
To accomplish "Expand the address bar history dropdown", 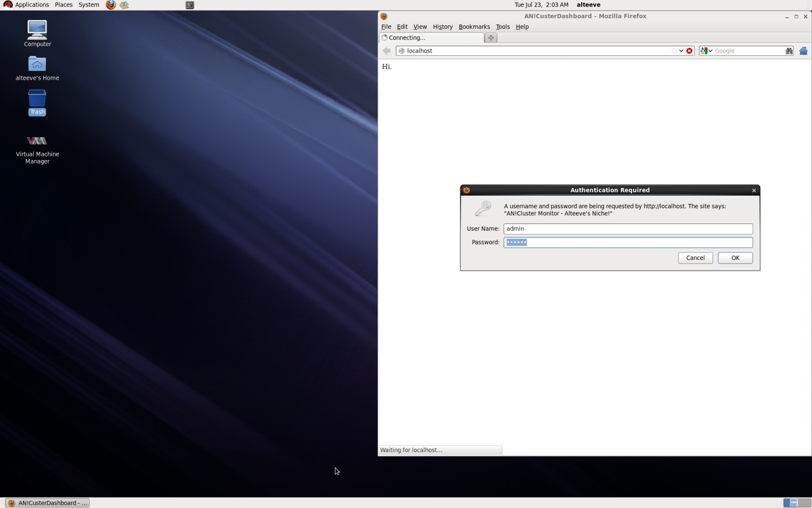I will click(x=681, y=51).
